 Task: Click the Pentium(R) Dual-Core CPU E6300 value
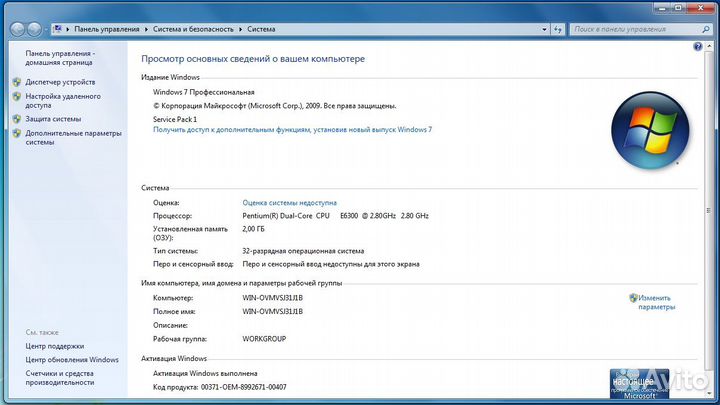click(335, 215)
